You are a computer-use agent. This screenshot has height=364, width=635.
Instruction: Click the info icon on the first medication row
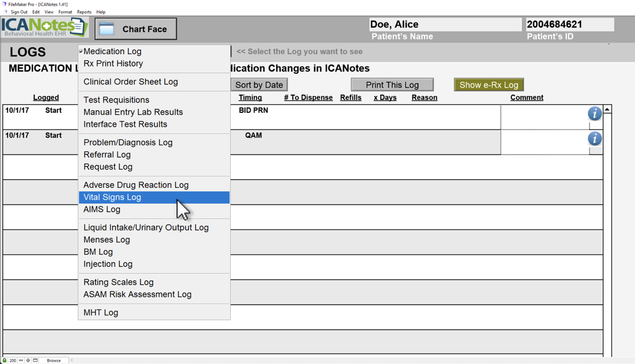(594, 114)
